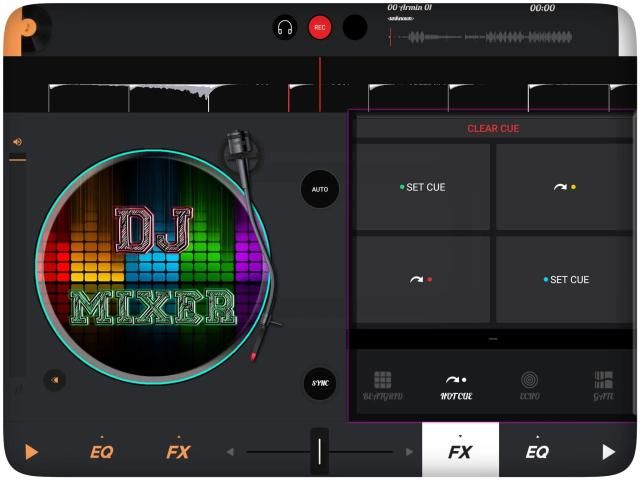
Task: Select the Hotcue tab in FX panel
Action: coord(456,385)
